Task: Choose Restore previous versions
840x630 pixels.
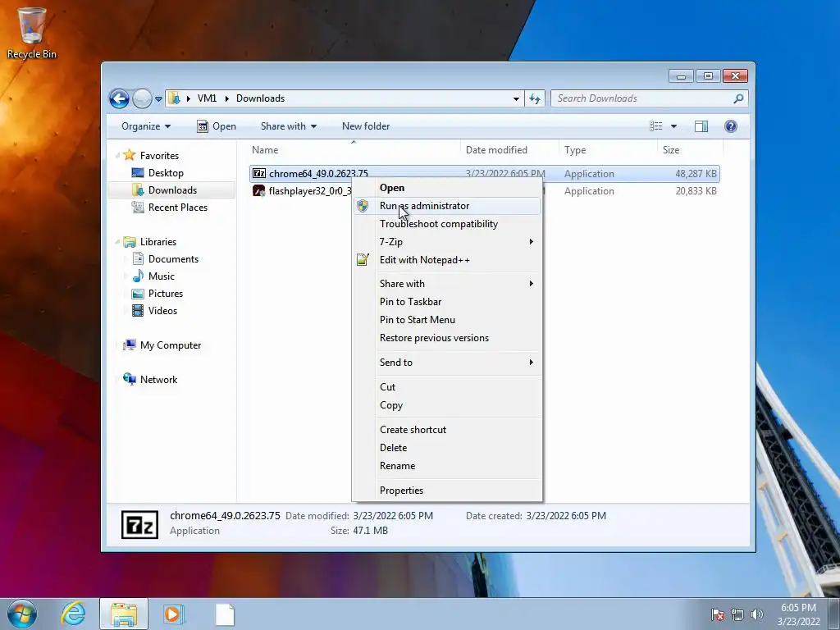Action: (x=447, y=338)
